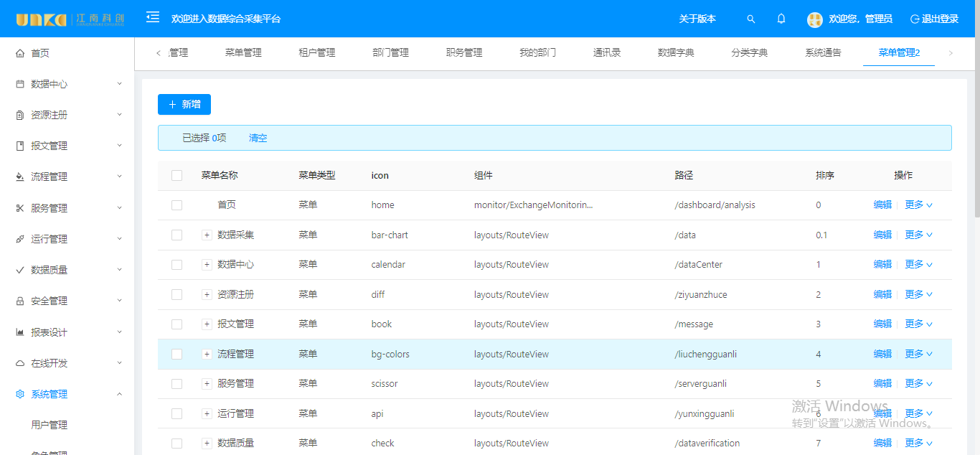
Task: Switch to the 部门管理 tab
Action: 390,52
